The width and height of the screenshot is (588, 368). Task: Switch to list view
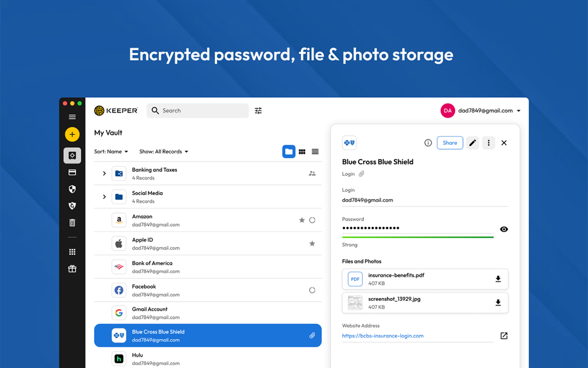coord(315,152)
